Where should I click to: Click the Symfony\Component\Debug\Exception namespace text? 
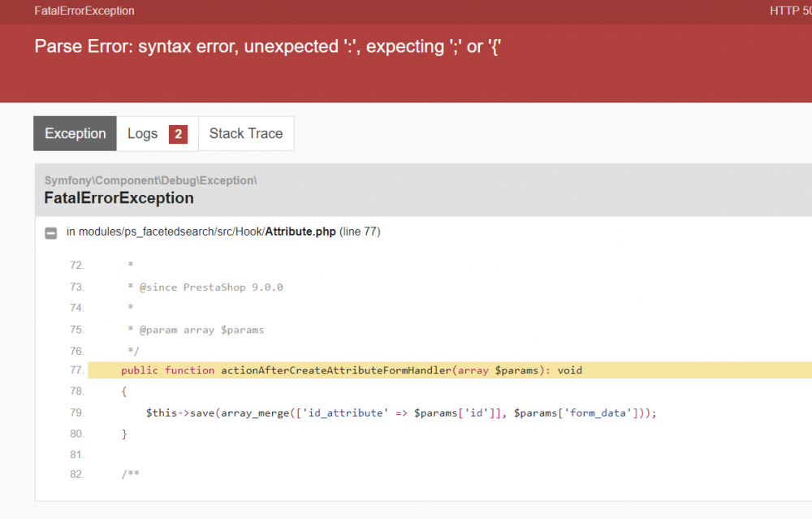coord(150,180)
